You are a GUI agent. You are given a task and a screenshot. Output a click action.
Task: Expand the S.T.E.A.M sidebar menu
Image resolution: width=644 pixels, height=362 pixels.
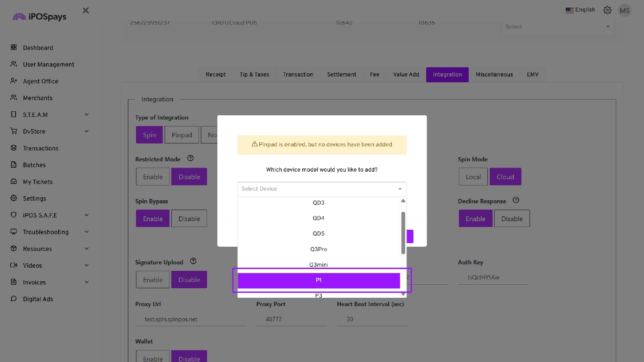coord(86,114)
